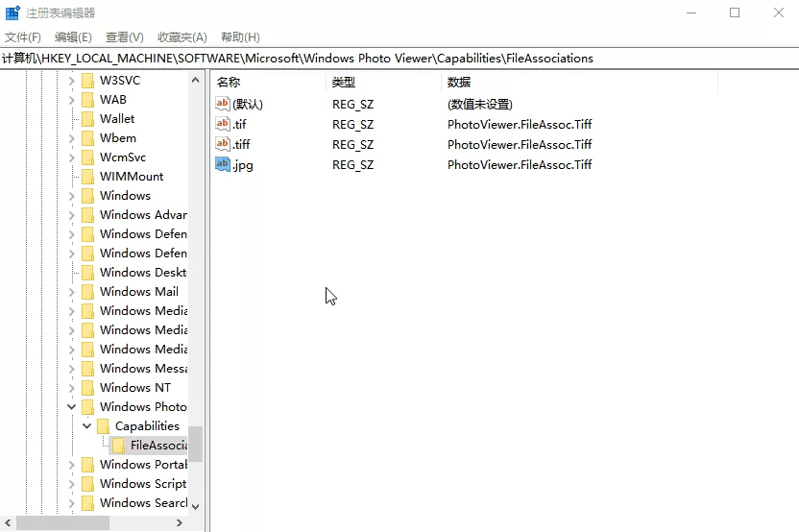Select the (默认) default value icon
Screen dimensions: 799x532
(223, 104)
